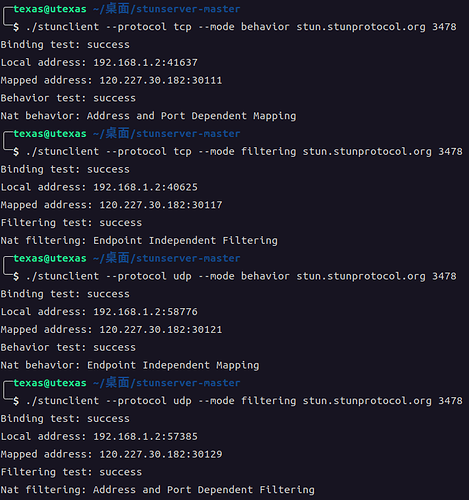Click the local address 192.168.1.2:41637
The height and width of the screenshot is (500, 469).
click(145, 63)
